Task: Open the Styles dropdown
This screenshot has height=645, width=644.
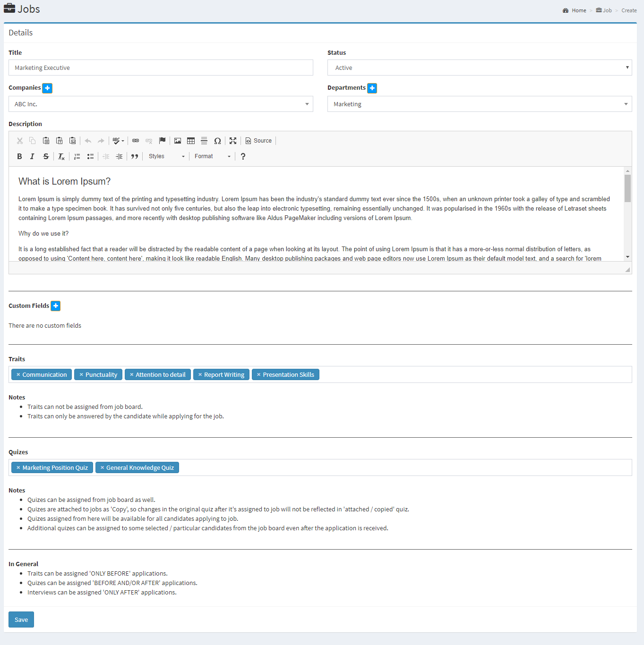Action: pos(166,156)
